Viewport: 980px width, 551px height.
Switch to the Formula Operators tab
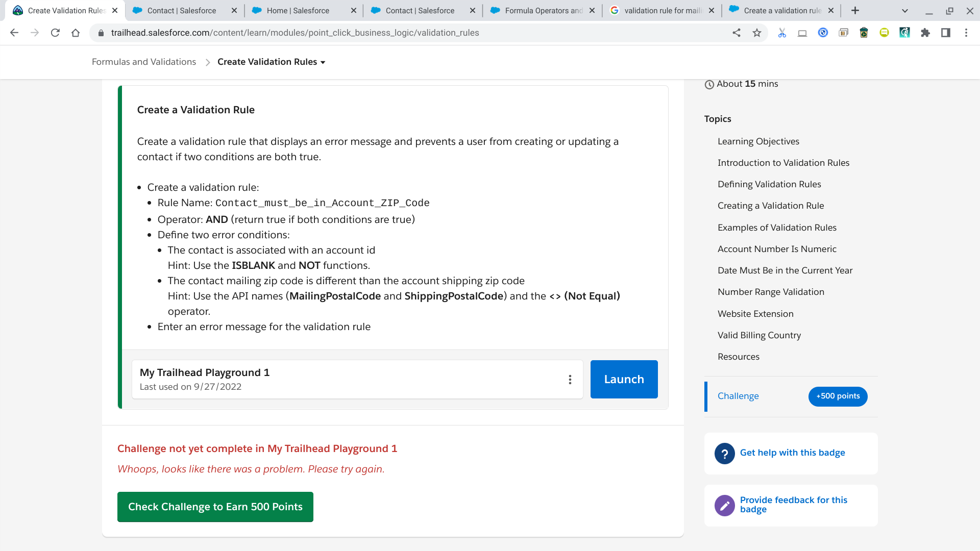543,11
